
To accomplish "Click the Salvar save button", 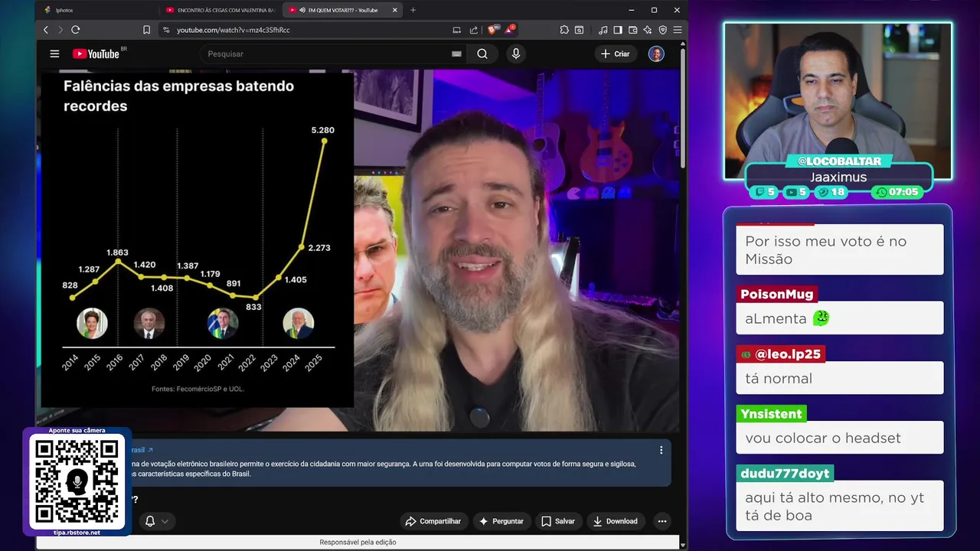I will [x=558, y=521].
